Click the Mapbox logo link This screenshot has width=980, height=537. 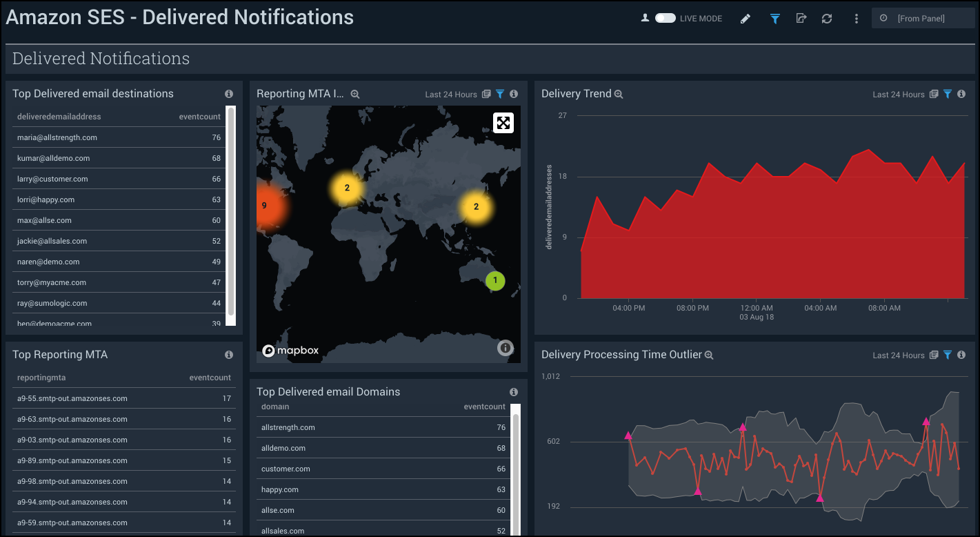(x=290, y=351)
